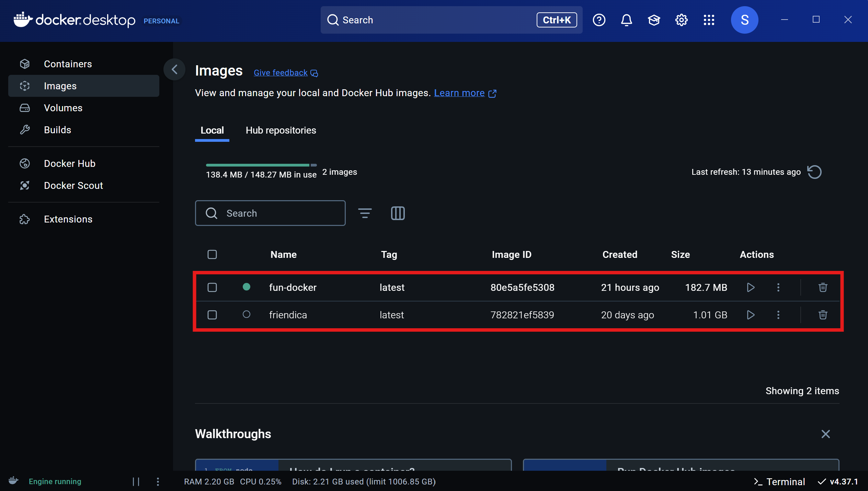This screenshot has width=868, height=491.
Task: Click the images Search field
Action: point(275,213)
